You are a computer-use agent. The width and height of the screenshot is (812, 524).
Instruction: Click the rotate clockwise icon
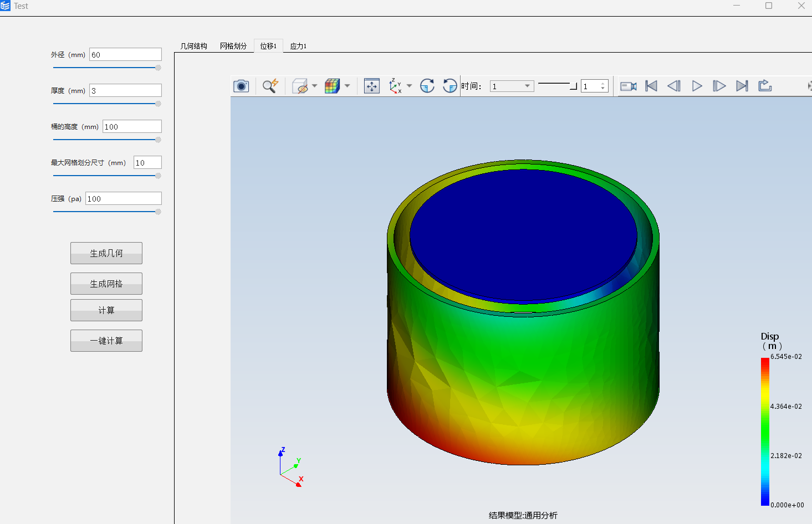[x=427, y=86]
